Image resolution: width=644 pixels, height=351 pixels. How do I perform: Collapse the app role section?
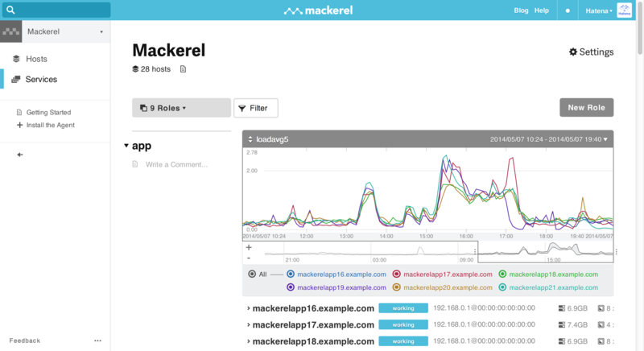coord(126,146)
